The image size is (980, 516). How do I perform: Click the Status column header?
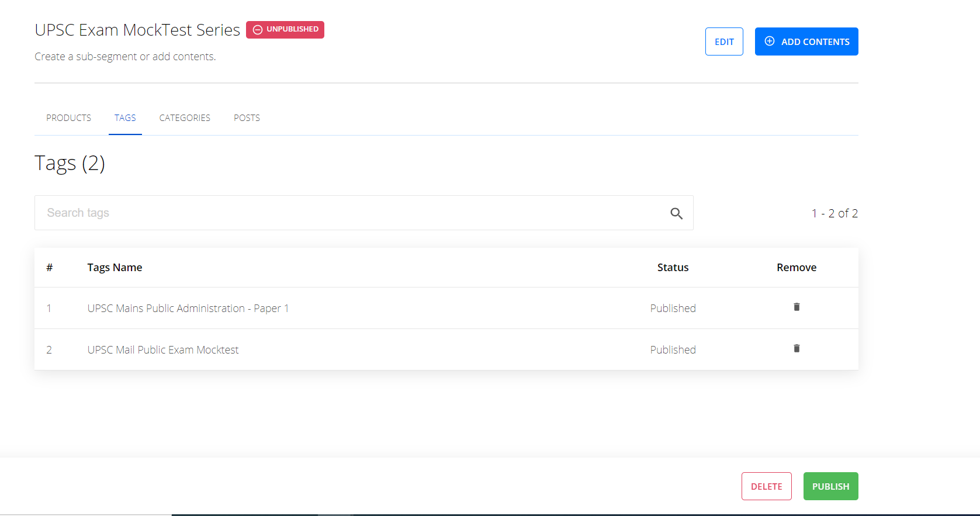[673, 267]
